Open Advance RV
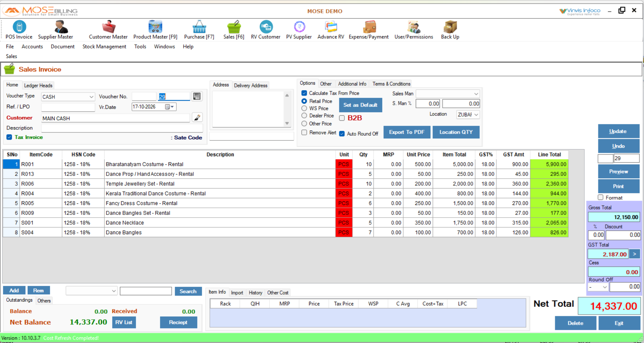This screenshot has width=644, height=343. click(330, 30)
